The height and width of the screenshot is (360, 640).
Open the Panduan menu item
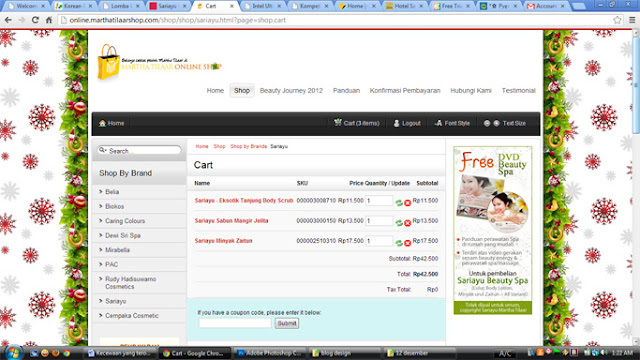click(346, 91)
